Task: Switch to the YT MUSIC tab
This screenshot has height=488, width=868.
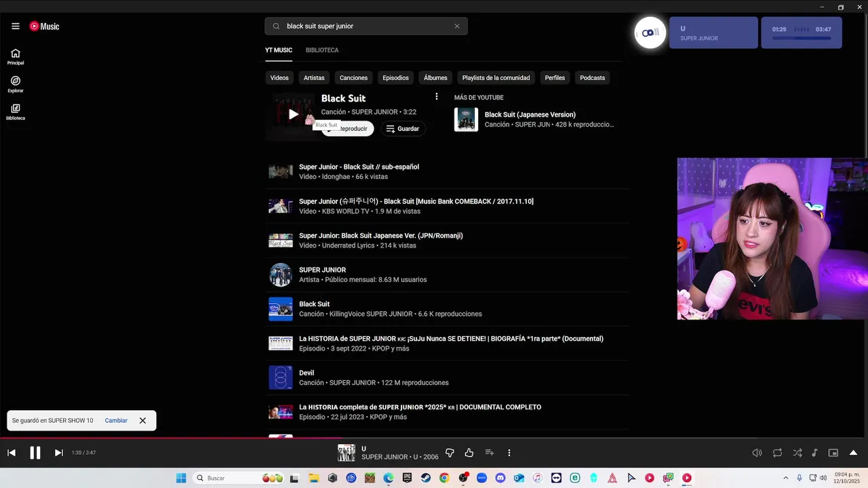Action: coord(279,50)
